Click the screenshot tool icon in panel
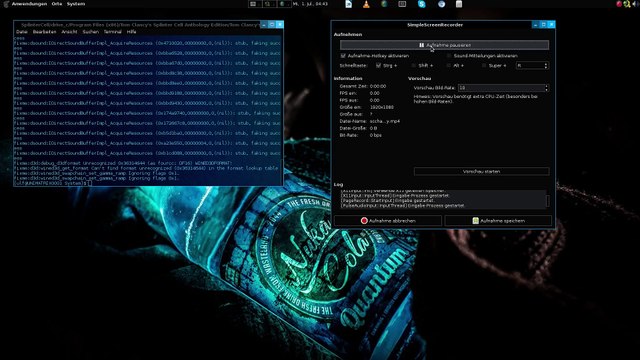Viewport: 640px width, 360px height. coord(402,4)
